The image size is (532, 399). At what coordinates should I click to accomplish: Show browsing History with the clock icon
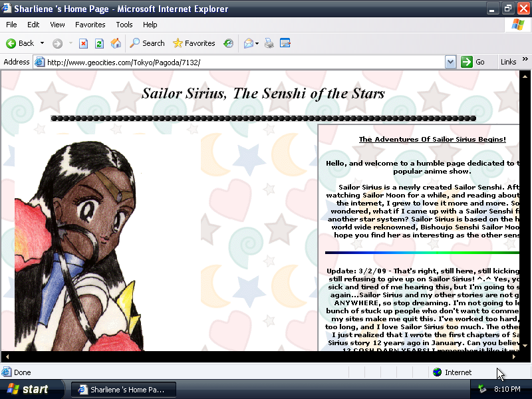228,43
